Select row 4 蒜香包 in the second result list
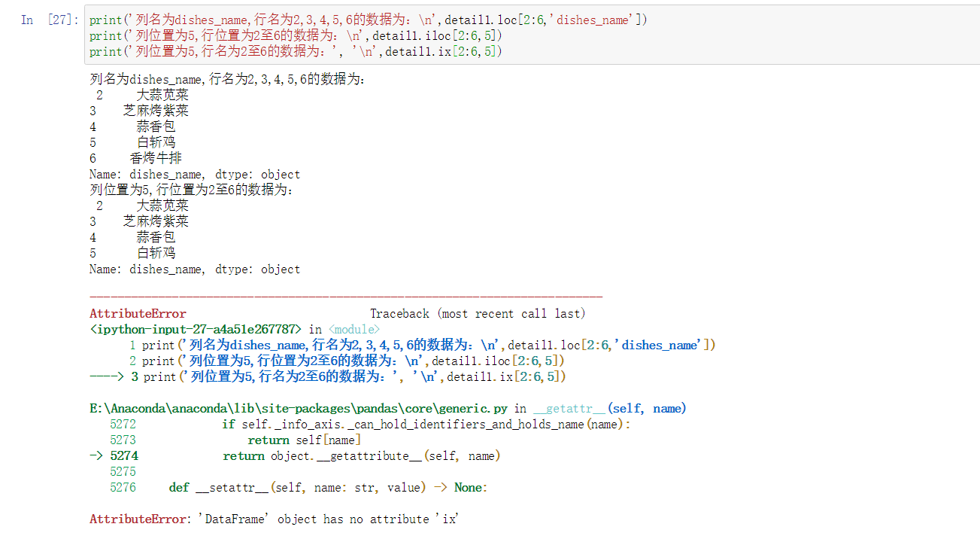Image resolution: width=980 pixels, height=539 pixels. (x=132, y=237)
